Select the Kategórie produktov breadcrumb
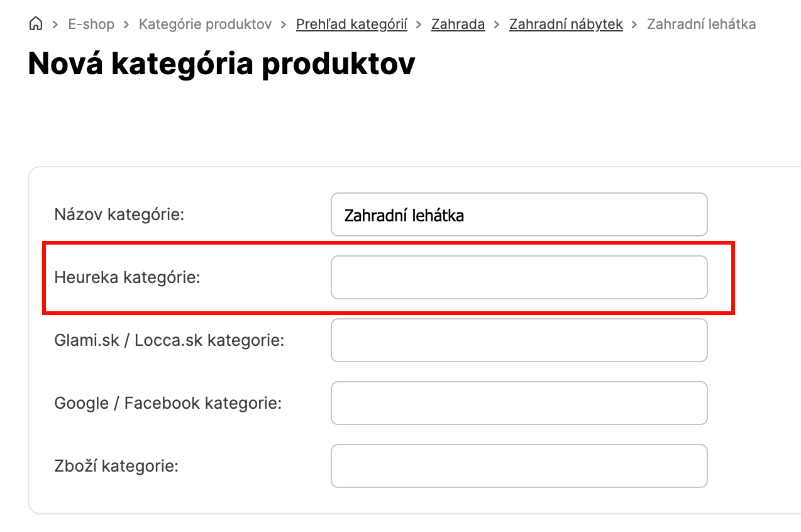The height and width of the screenshot is (532, 801). point(205,25)
